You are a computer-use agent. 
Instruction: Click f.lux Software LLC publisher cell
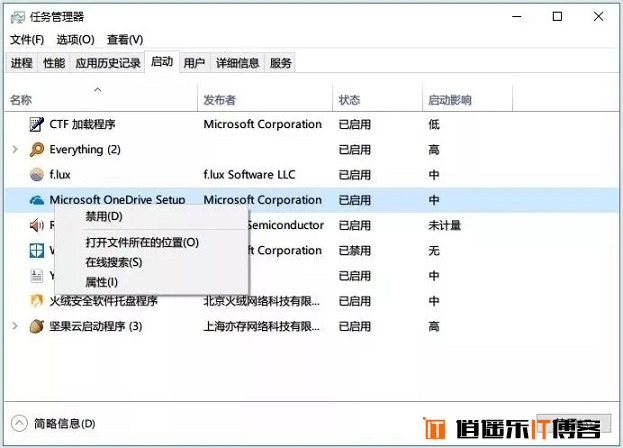click(x=249, y=175)
